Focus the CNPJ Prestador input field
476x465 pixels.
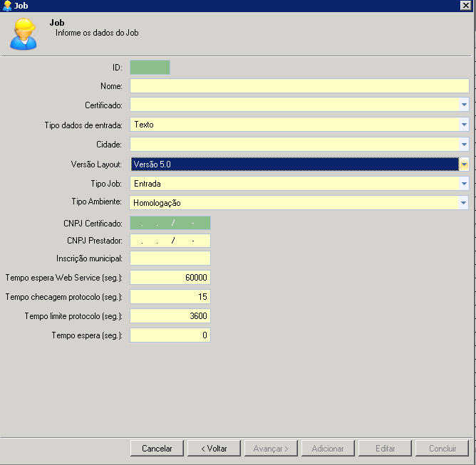point(170,241)
